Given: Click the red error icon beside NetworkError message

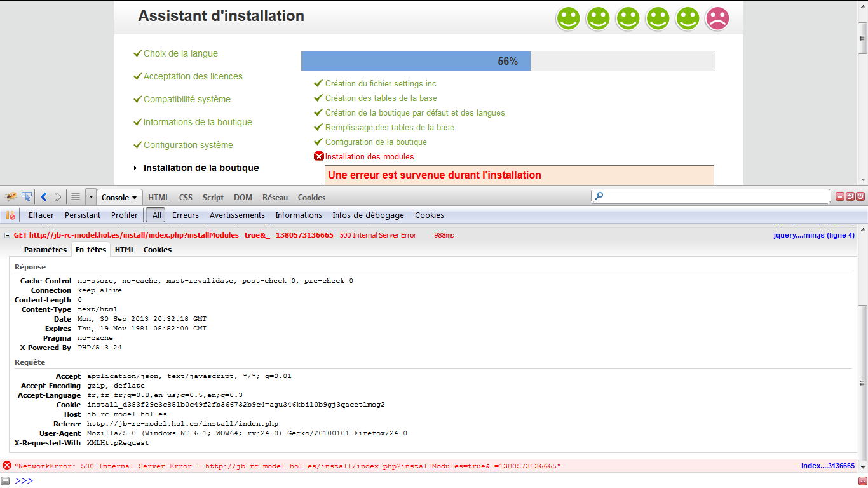Looking at the screenshot, I should coord(7,466).
